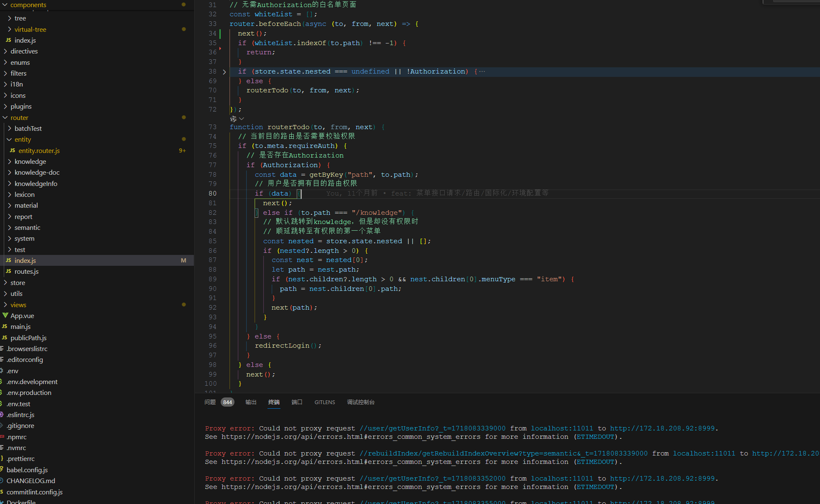Open the 端口 ports tab
The image size is (820, 504).
pyautogui.click(x=297, y=402)
